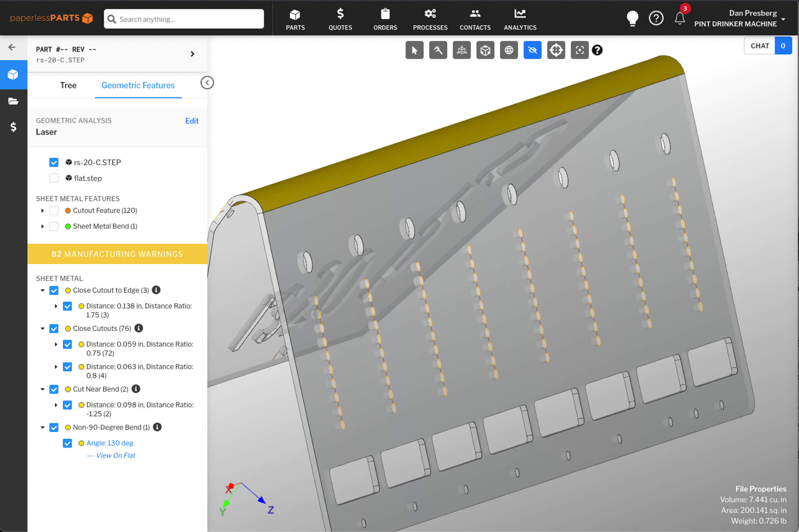Image resolution: width=799 pixels, height=532 pixels.
Task: Uncheck Close Cutout to Edge (3) checkbox
Action: [x=54, y=290]
